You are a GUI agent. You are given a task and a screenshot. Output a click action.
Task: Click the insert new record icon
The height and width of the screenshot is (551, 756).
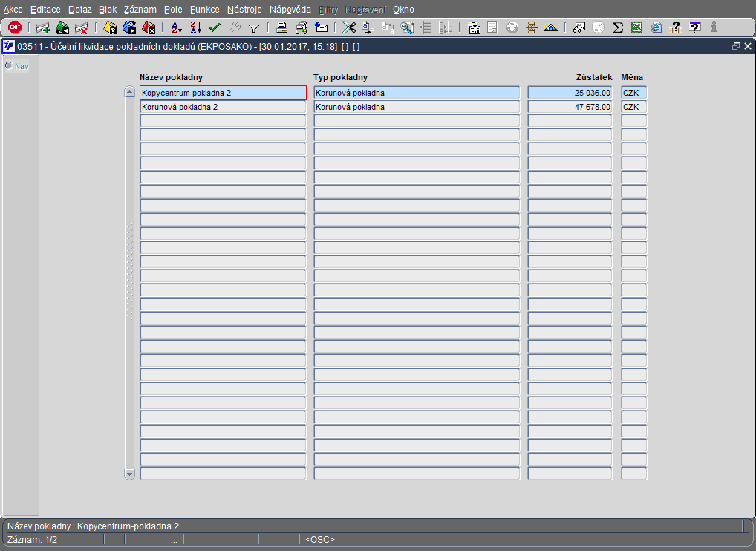point(43,27)
